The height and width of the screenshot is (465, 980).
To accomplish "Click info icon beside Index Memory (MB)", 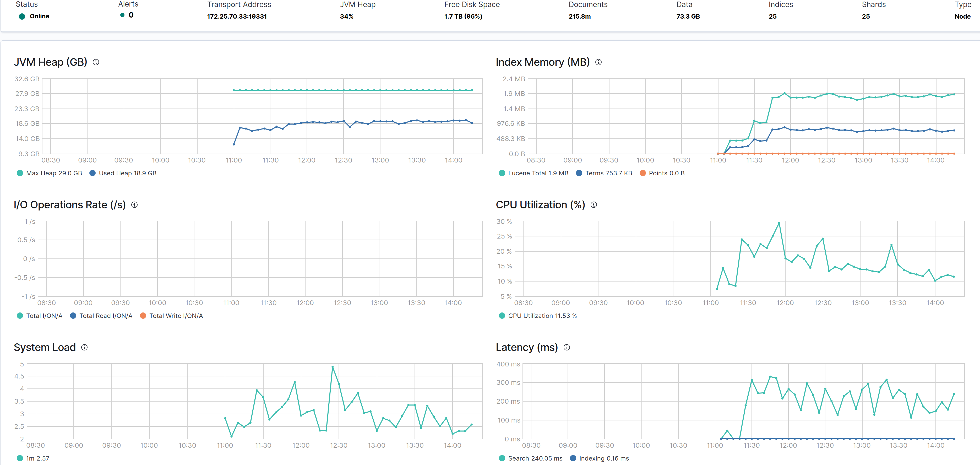I will click(598, 62).
